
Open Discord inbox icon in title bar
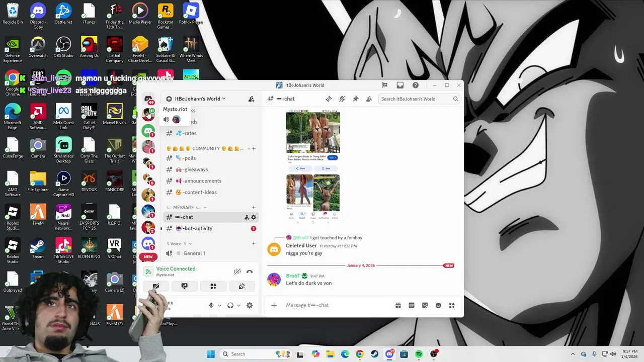pyautogui.click(x=400, y=85)
